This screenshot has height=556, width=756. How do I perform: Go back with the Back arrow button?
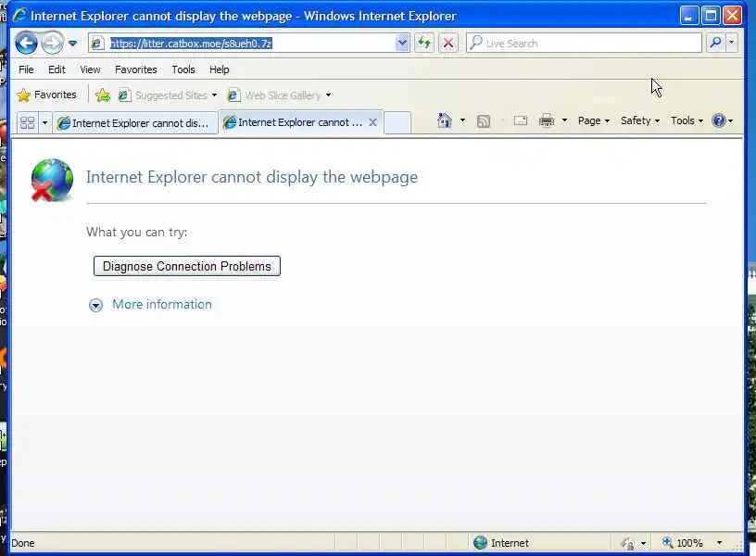(x=26, y=44)
